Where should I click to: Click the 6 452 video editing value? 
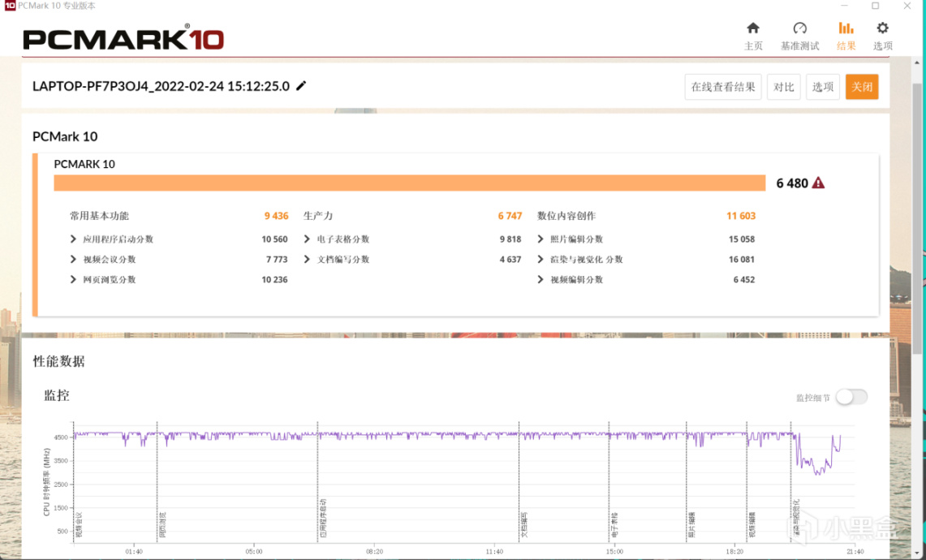click(x=744, y=279)
